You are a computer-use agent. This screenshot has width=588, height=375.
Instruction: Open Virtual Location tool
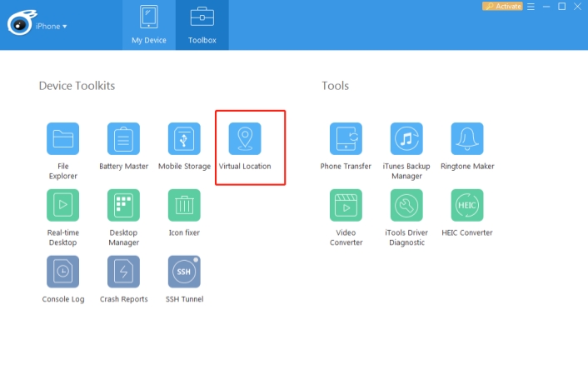(x=245, y=138)
